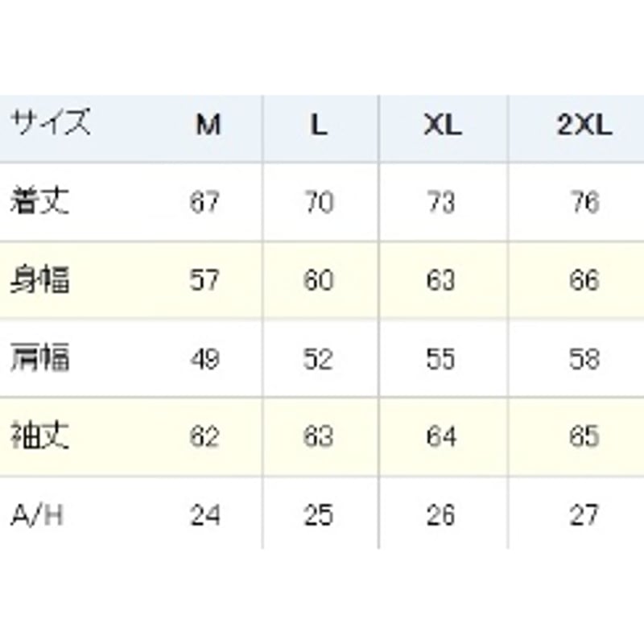Select the L size column header
Image resolution: width=644 pixels, height=644 pixels.
coord(320,126)
